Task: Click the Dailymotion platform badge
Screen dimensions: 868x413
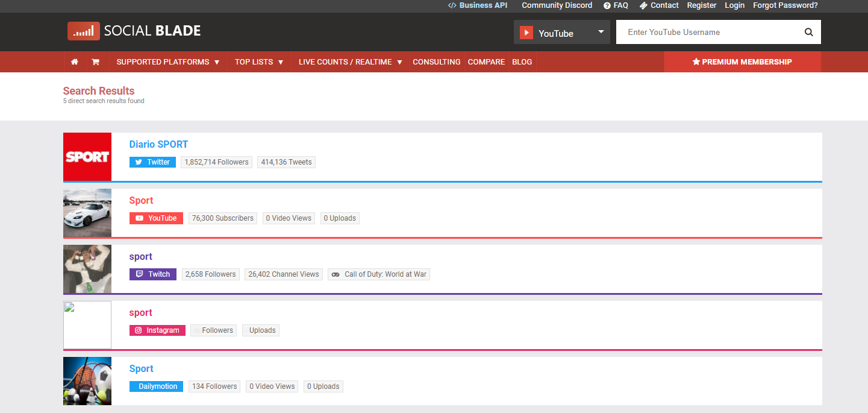Action: 156,386
